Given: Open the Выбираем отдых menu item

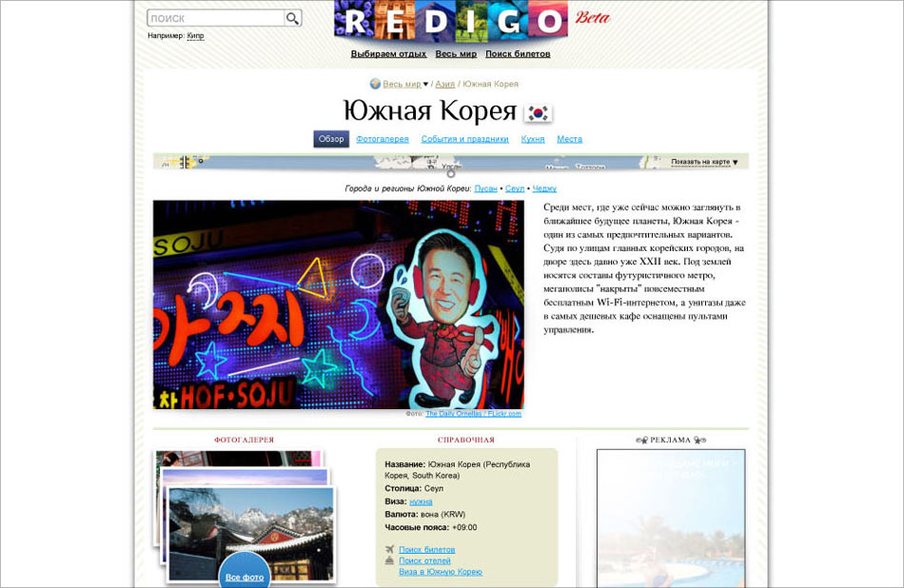Looking at the screenshot, I should coord(388,54).
